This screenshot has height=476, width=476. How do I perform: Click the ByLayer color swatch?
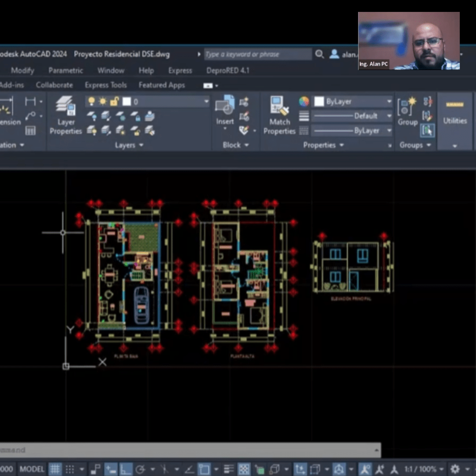pos(319,102)
